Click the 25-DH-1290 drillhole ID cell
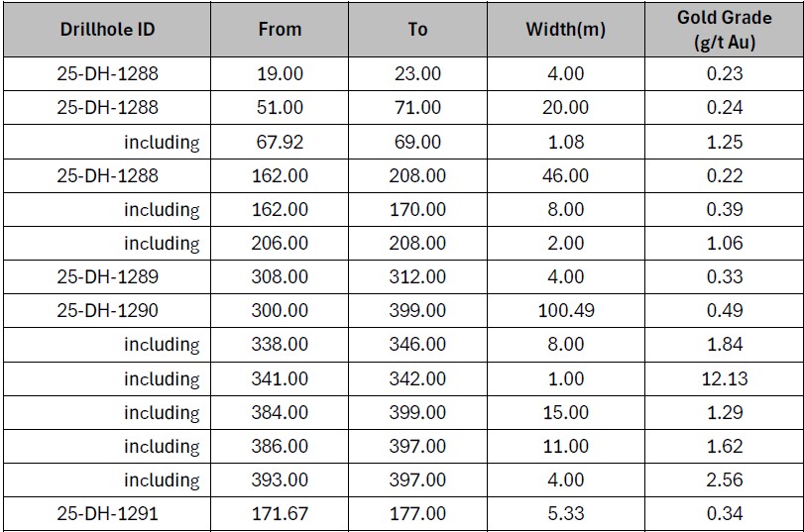The image size is (804, 532). [x=107, y=311]
